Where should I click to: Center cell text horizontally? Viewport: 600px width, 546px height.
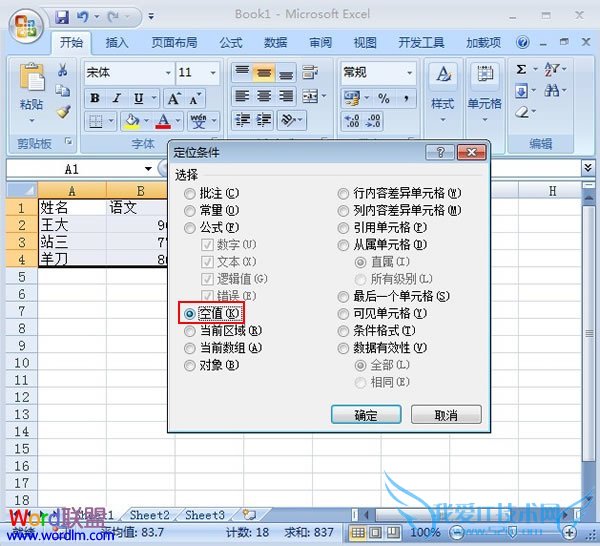point(264,96)
